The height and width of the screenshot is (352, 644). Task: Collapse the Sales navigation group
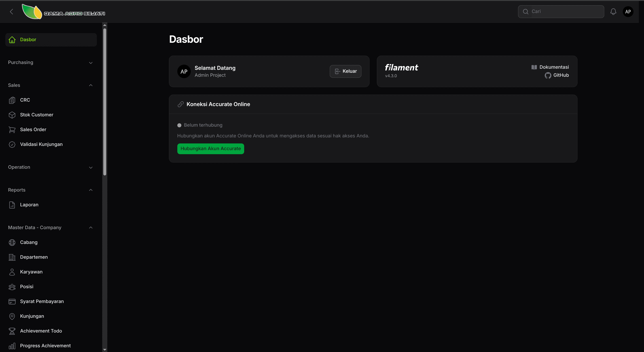[91, 85]
